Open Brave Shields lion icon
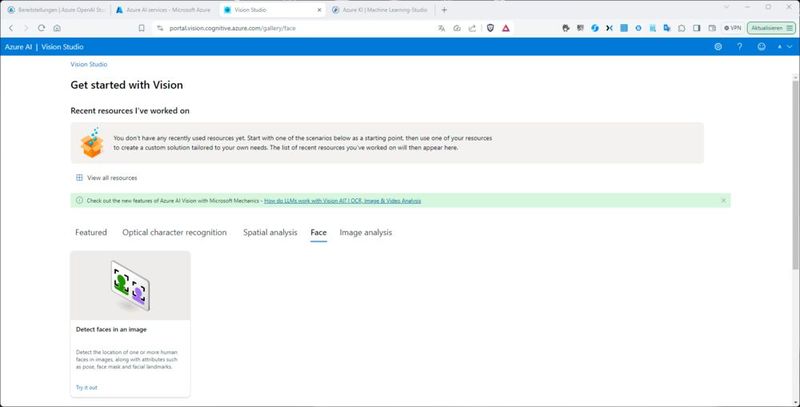This screenshot has height=407, width=800. tap(490, 28)
